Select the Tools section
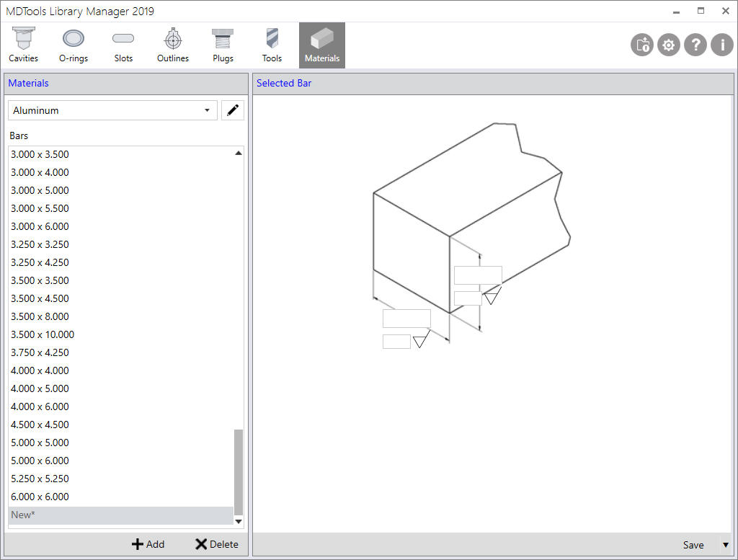 (x=272, y=43)
